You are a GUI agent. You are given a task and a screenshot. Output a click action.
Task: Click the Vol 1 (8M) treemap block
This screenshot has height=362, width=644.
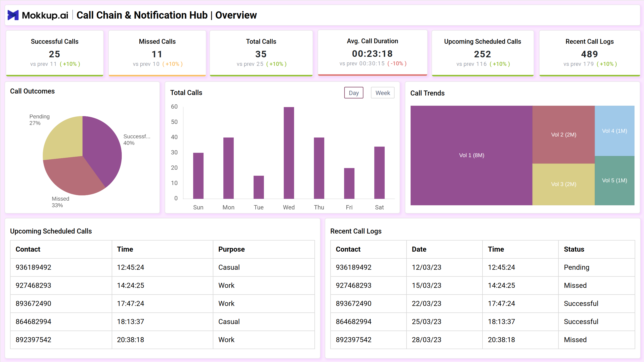pyautogui.click(x=471, y=155)
